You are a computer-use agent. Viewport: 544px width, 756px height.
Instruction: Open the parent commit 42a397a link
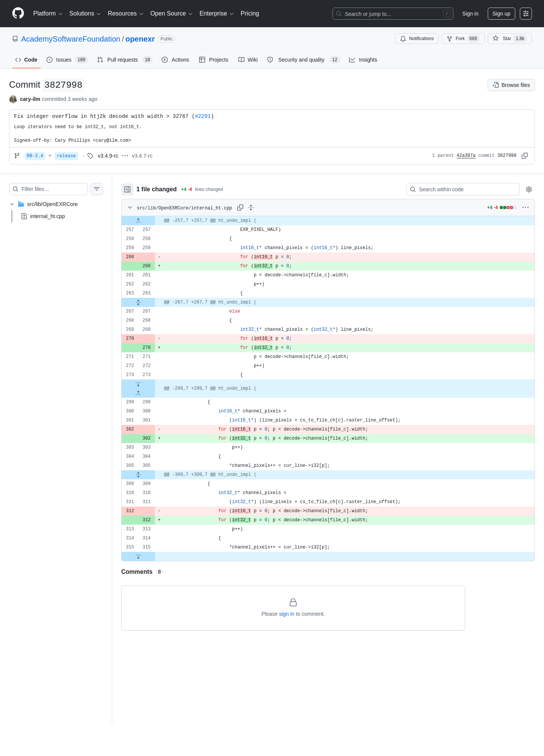pos(466,156)
